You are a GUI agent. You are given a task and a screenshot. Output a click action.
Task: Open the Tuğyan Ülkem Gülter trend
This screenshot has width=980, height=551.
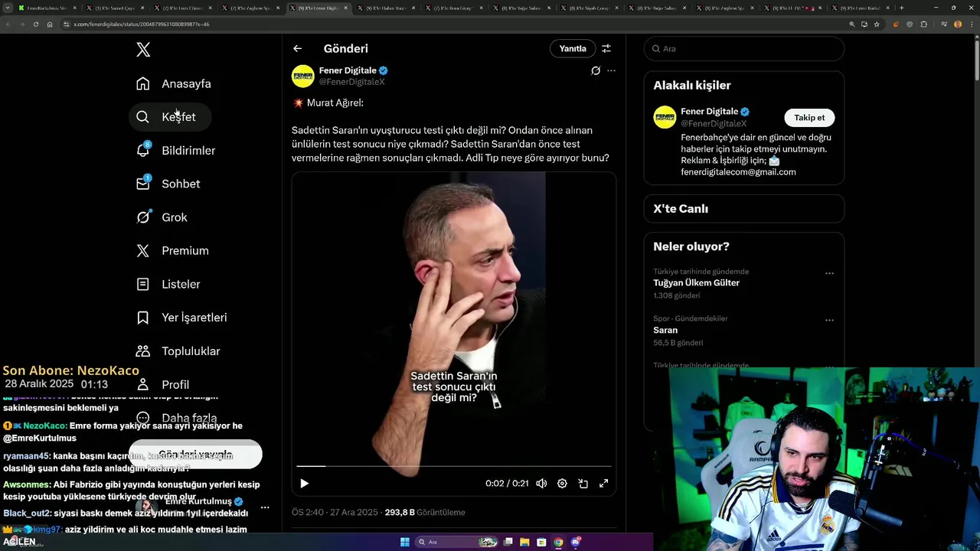click(x=696, y=282)
